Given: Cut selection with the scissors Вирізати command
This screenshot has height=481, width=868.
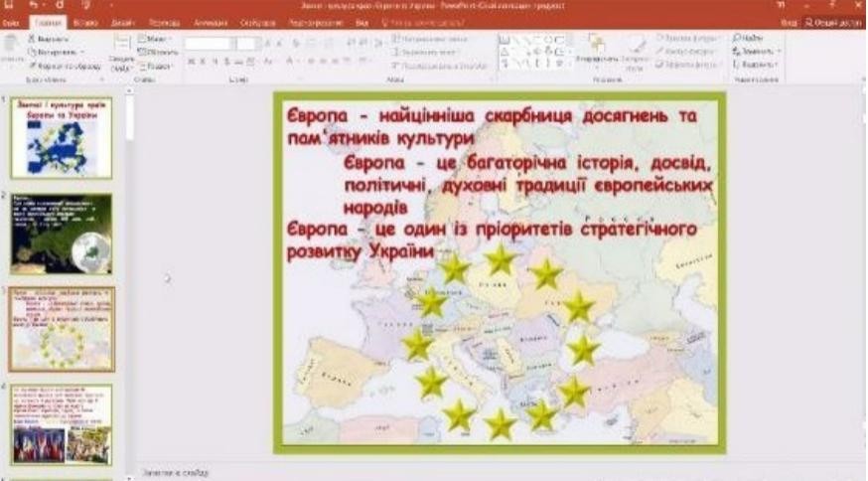Looking at the screenshot, I should point(49,39).
